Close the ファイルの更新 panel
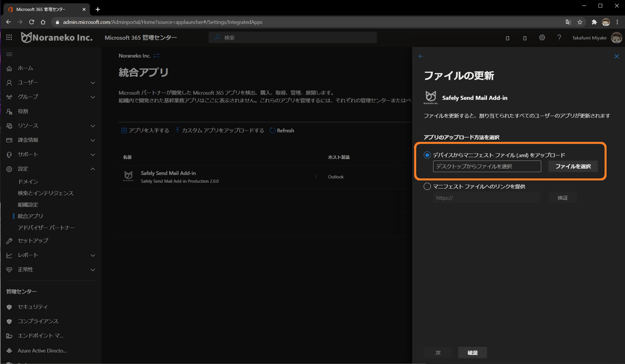This screenshot has height=364, width=625. coord(616,56)
